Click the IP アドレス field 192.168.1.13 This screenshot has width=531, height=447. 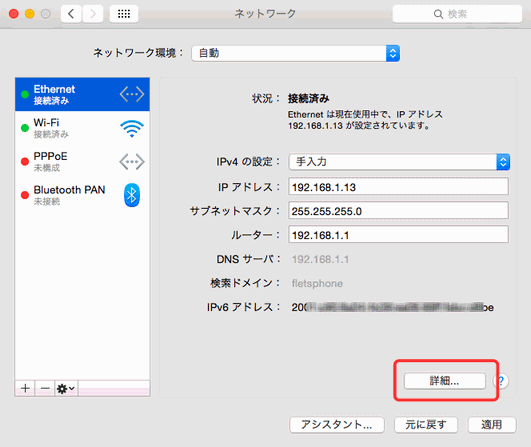(398, 187)
